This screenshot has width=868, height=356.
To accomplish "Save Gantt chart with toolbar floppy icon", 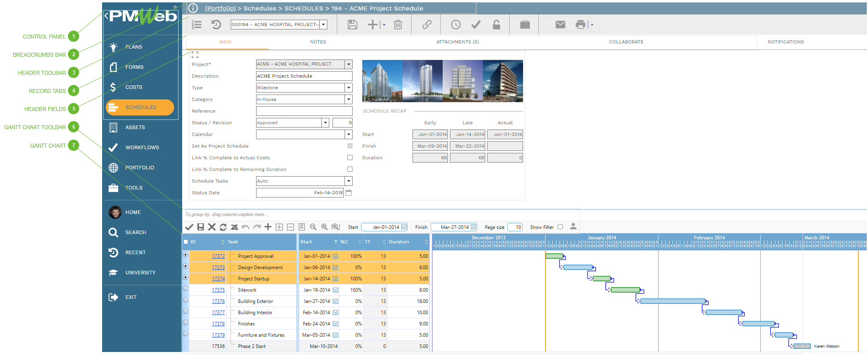I will pos(201,227).
